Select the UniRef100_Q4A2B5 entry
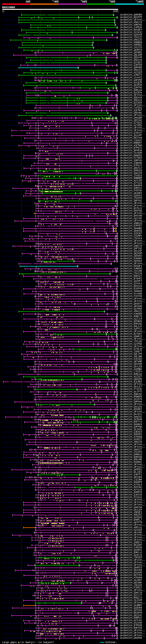Viewport: 146px width, 644px height. (x=131, y=118)
